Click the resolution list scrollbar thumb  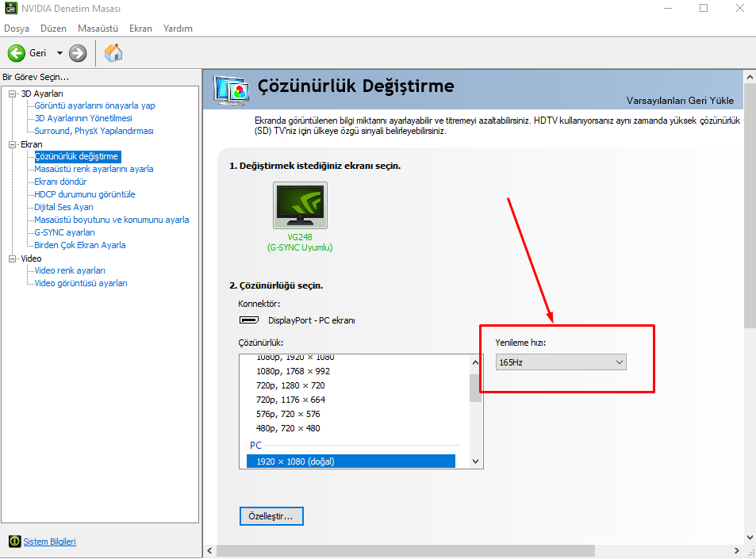click(475, 388)
